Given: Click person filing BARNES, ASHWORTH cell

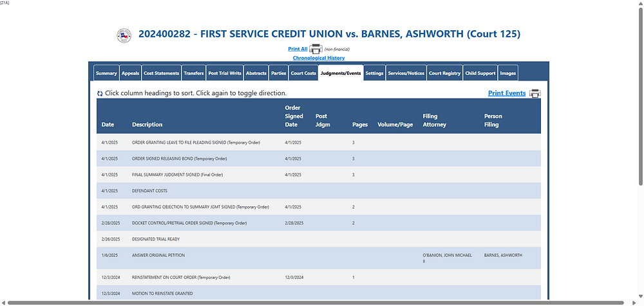Looking at the screenshot, I should click(x=503, y=255).
